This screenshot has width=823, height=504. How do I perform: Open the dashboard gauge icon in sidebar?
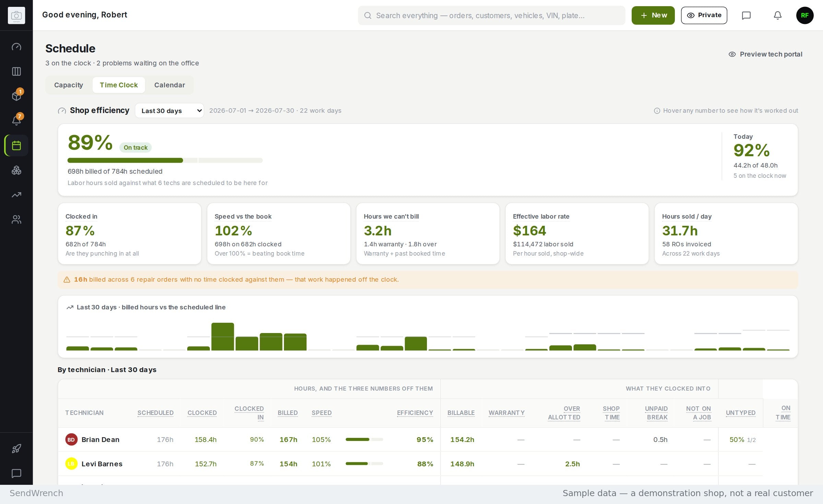(16, 47)
